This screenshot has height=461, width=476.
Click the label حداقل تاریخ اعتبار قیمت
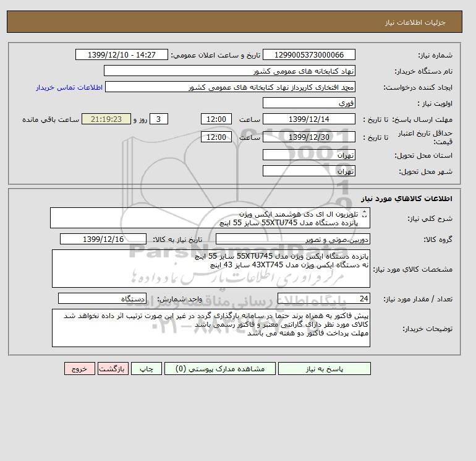(x=425, y=137)
